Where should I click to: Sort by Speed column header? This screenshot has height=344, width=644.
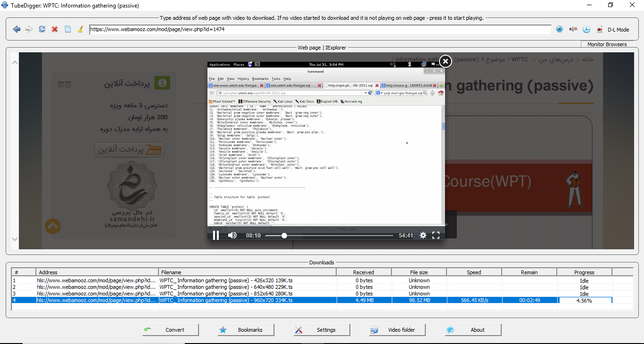point(474,272)
